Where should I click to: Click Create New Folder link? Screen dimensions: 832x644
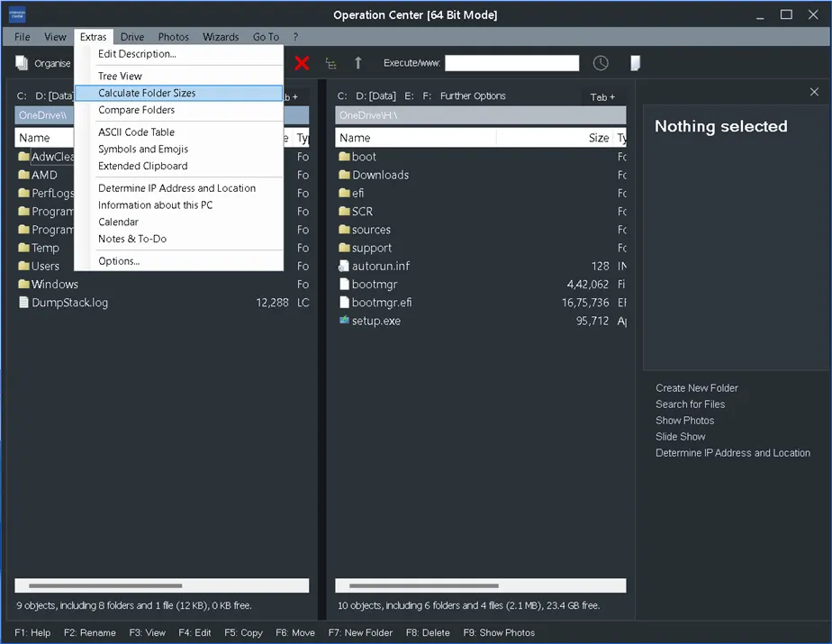[697, 388]
